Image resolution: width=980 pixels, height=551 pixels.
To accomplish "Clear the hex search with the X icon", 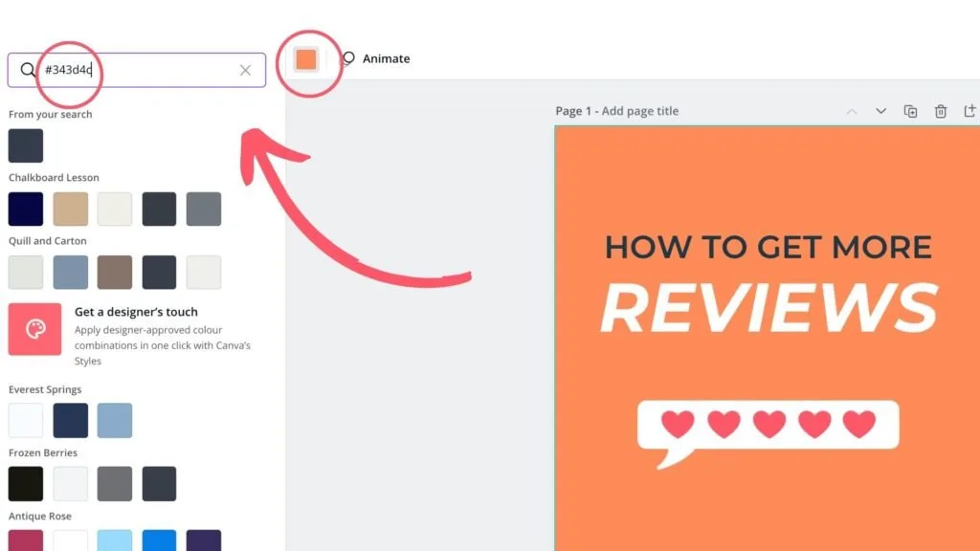I will point(245,70).
